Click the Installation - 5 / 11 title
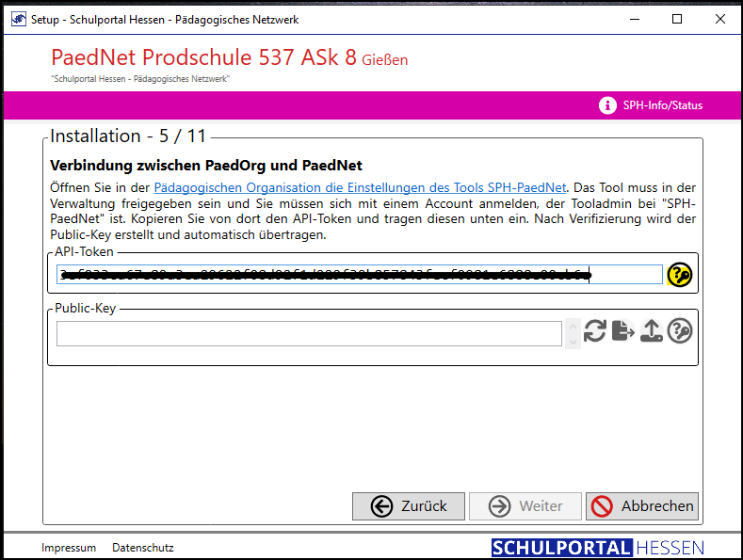The width and height of the screenshot is (743, 560). point(128,136)
